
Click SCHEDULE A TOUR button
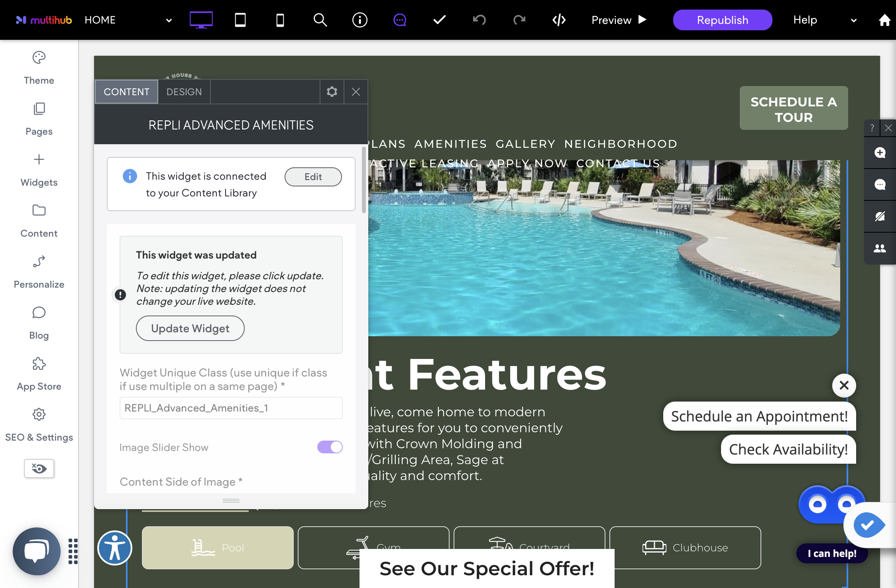(794, 108)
